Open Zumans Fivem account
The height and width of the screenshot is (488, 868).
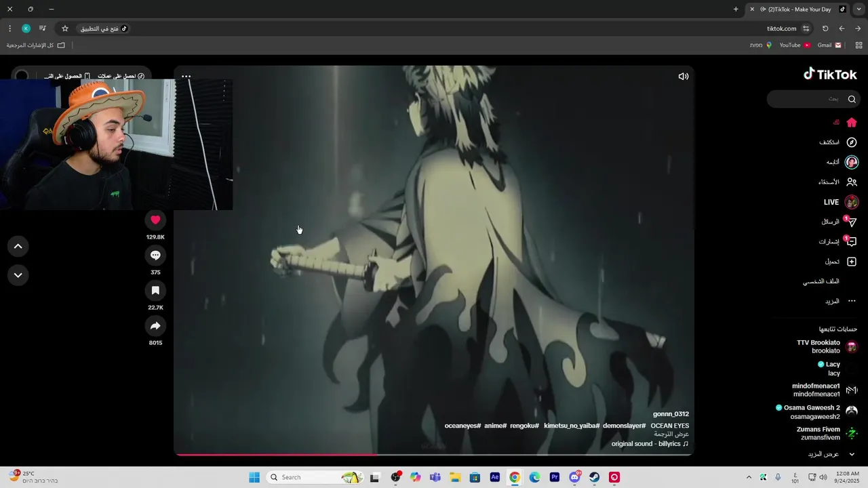coord(827,434)
